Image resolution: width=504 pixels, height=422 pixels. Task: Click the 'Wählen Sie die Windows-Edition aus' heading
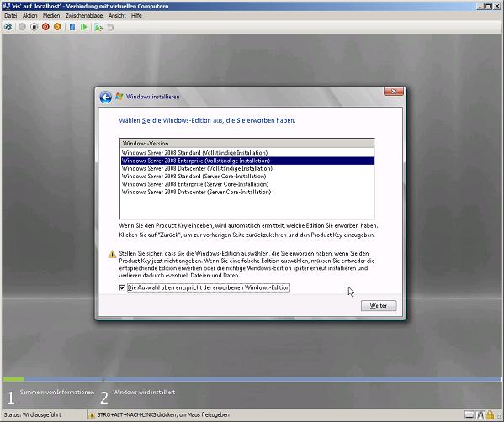pos(207,120)
